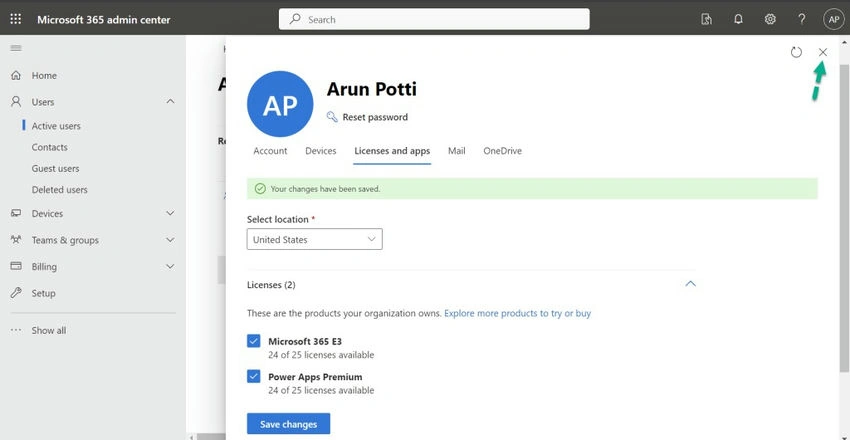Image resolution: width=850 pixels, height=440 pixels.
Task: Close the Arun Potti details panel
Action: (x=823, y=52)
